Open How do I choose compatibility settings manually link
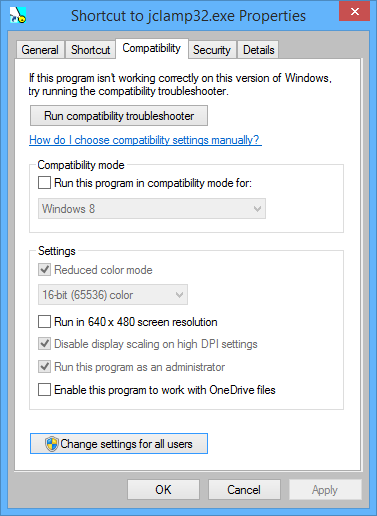 [145, 140]
